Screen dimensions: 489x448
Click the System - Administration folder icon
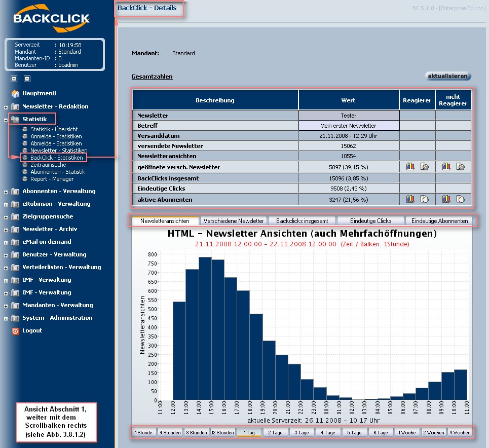(15, 318)
